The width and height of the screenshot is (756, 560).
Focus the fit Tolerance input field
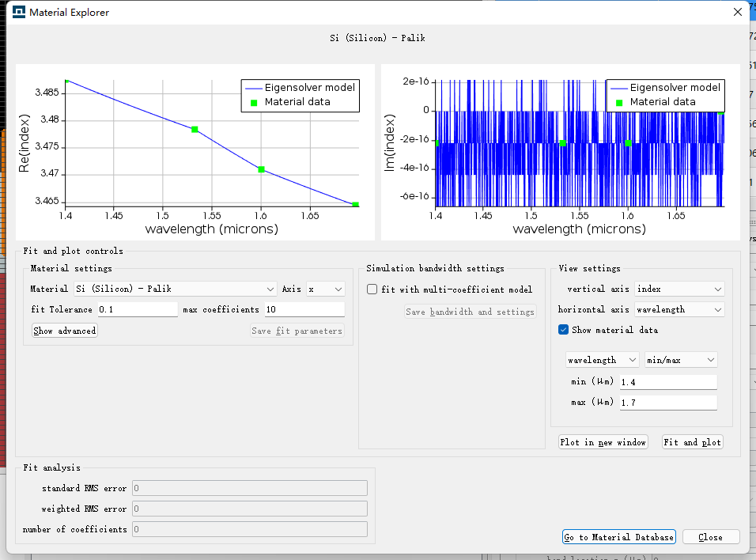tap(138, 309)
